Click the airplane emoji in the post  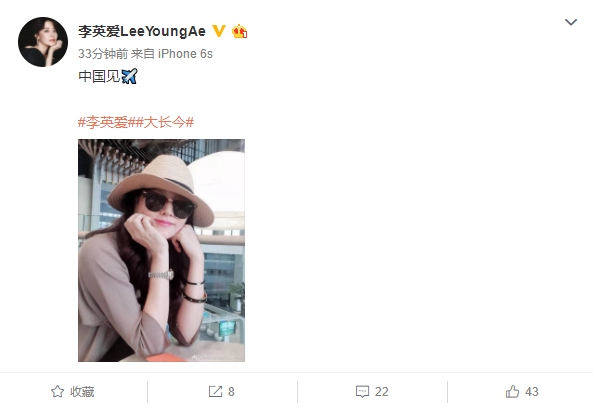[x=129, y=76]
